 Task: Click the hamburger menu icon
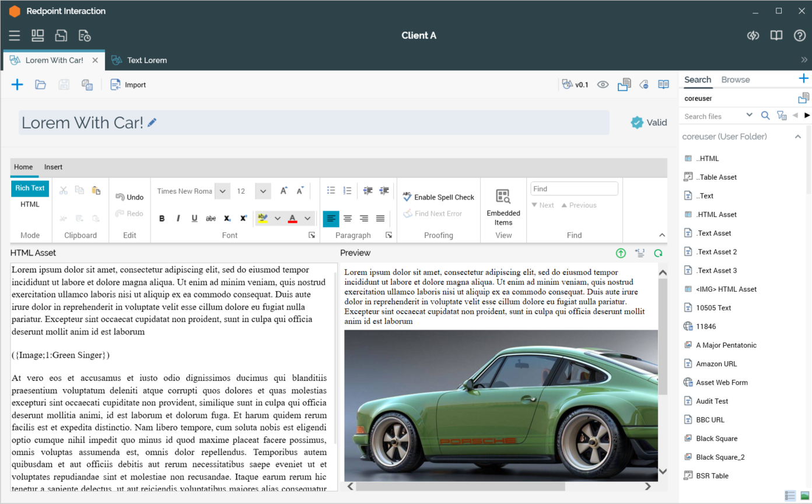[15, 36]
